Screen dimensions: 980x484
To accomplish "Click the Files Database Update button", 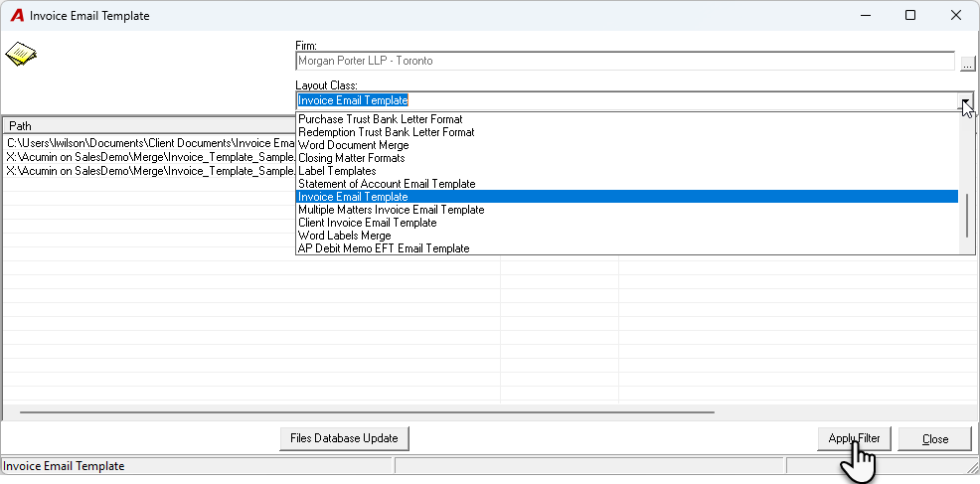I will (344, 438).
